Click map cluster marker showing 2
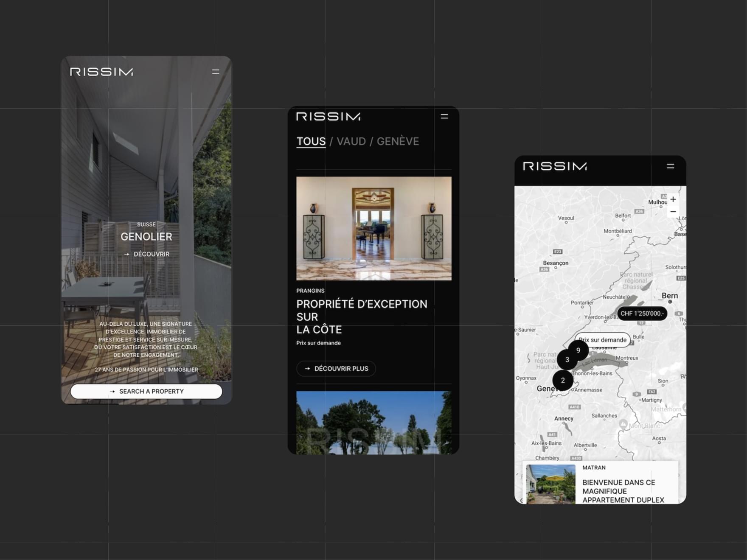 click(563, 380)
